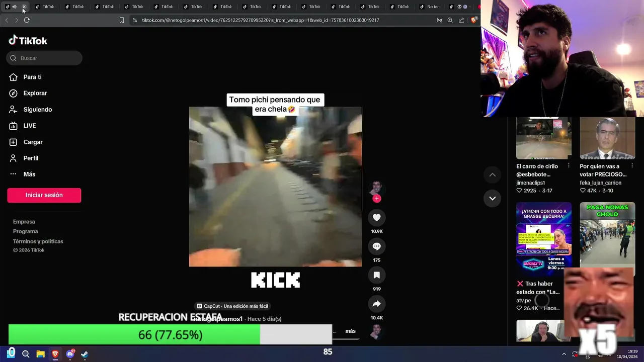Go to the previous video with the up arrow
This screenshot has width=644, height=362.
493,174
